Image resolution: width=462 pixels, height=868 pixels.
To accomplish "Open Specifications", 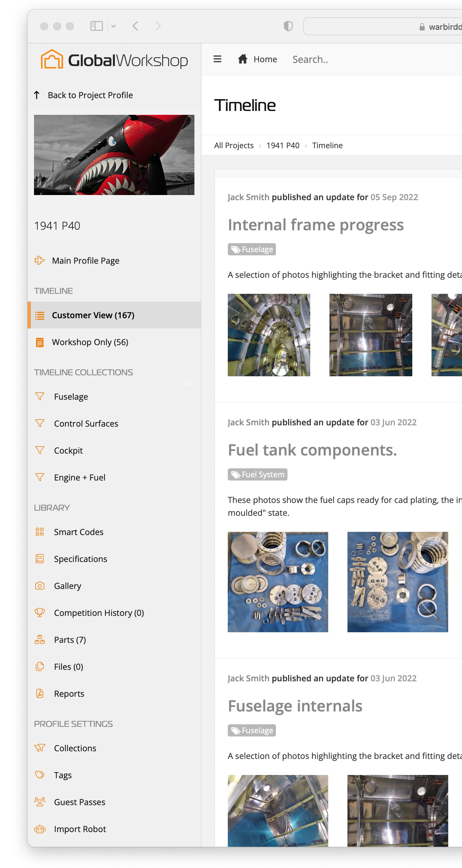I will coord(81,559).
